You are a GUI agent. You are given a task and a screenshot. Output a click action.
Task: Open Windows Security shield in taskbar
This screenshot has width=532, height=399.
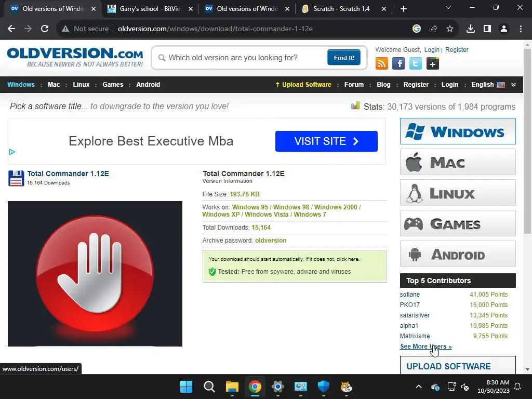tap(323, 387)
